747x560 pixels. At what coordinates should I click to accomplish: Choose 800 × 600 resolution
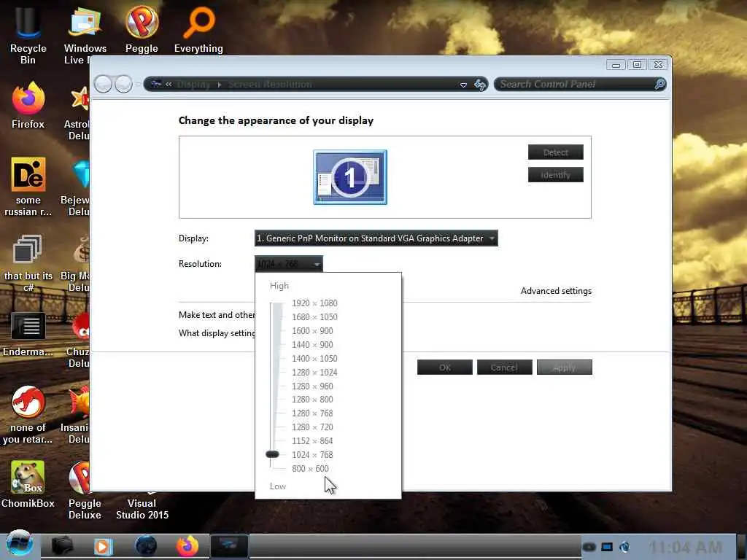(x=310, y=469)
